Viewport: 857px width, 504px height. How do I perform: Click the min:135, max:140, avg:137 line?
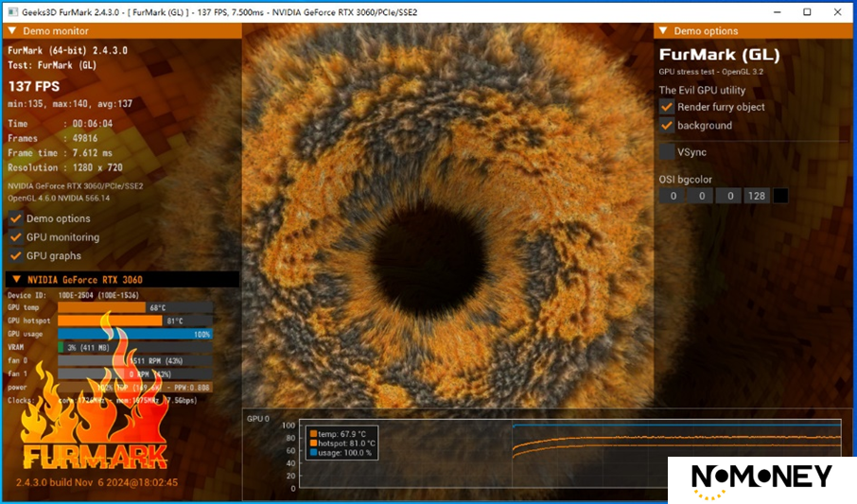(70, 104)
